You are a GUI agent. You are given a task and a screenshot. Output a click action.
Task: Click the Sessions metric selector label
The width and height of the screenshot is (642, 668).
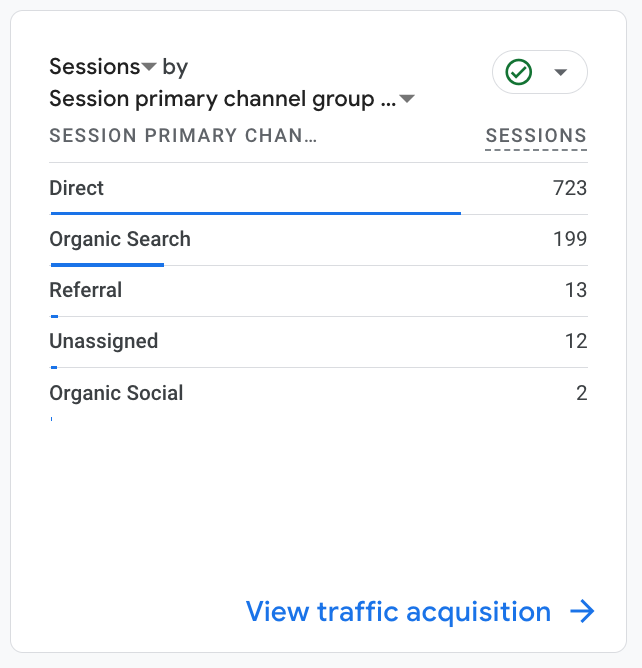coord(95,67)
